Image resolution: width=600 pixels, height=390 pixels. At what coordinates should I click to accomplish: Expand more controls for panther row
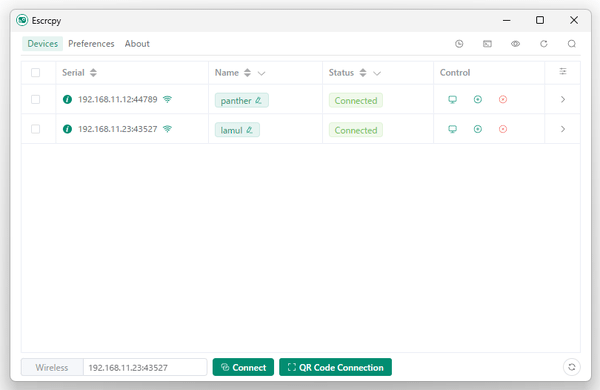click(x=563, y=100)
